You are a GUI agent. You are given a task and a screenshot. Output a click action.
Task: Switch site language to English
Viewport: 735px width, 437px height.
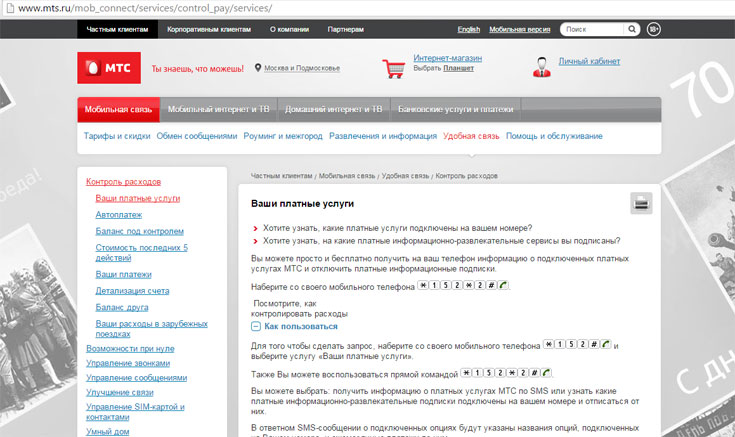[x=468, y=30]
